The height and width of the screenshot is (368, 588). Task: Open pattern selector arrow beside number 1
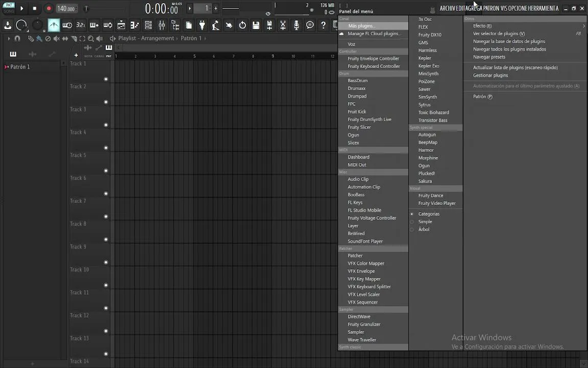pyautogui.click(x=190, y=8)
